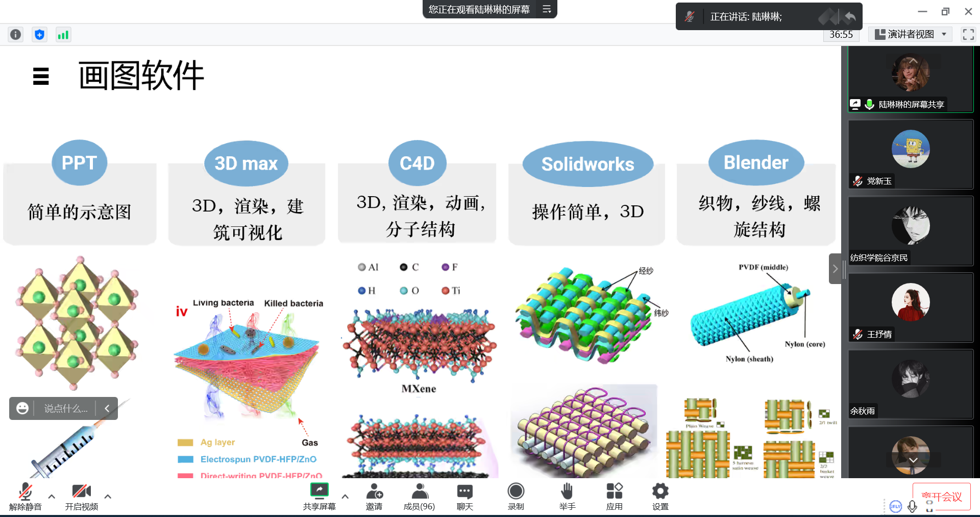980x517 pixels.
Task: Expand video options arrow beside 开启视频
Action: coord(108,496)
